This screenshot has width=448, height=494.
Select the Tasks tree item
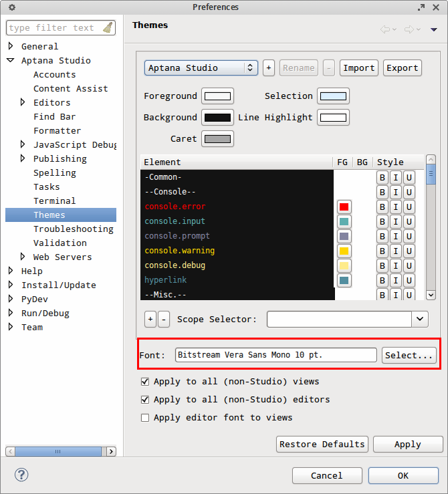click(x=47, y=187)
